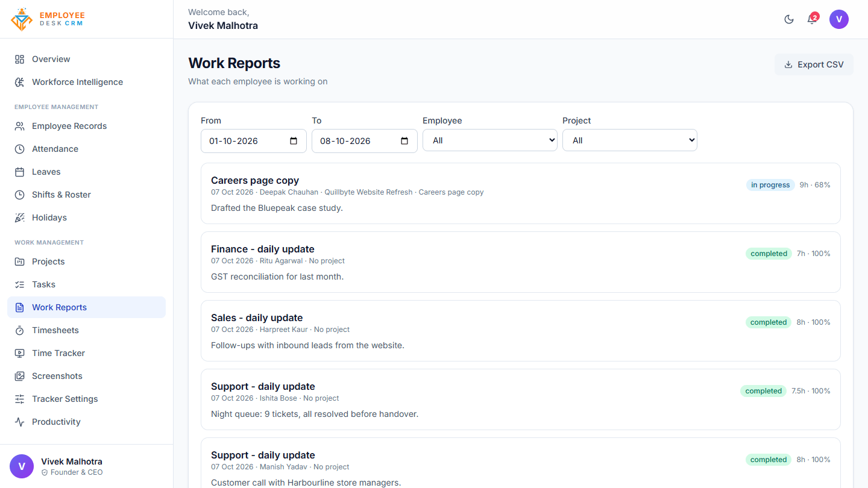Go to Screenshots page
868x488 pixels.
86,376
